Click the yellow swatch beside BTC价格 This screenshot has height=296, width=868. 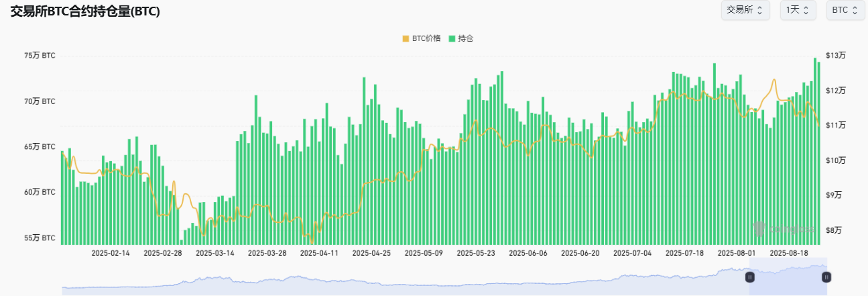pos(406,38)
